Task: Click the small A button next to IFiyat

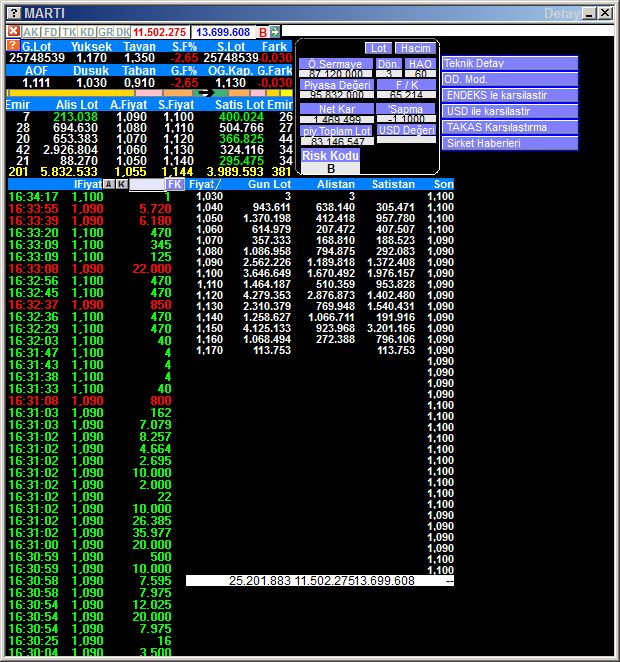Action: pos(109,184)
